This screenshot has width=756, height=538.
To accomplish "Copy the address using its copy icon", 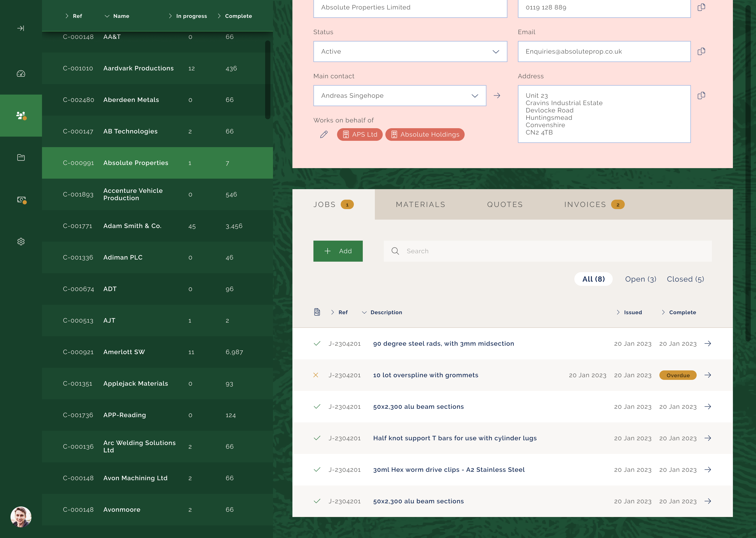I will pos(701,95).
